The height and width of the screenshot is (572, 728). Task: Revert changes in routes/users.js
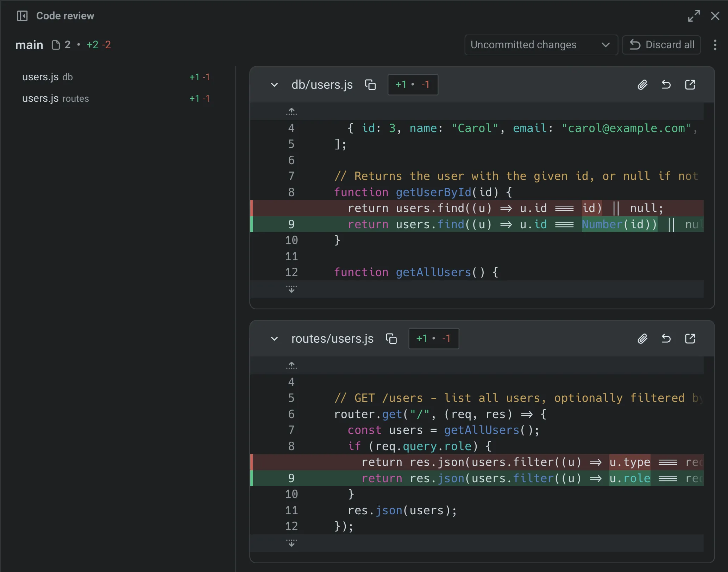tap(666, 338)
